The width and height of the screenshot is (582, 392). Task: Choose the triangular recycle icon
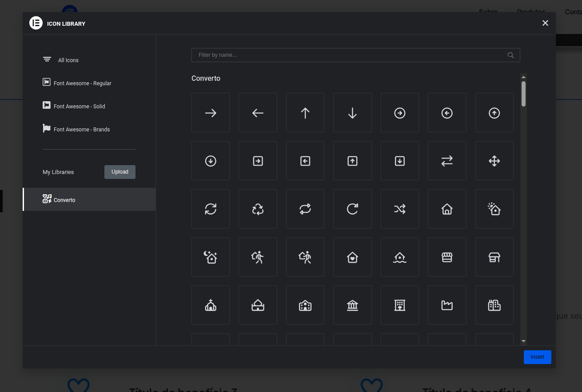click(x=258, y=209)
